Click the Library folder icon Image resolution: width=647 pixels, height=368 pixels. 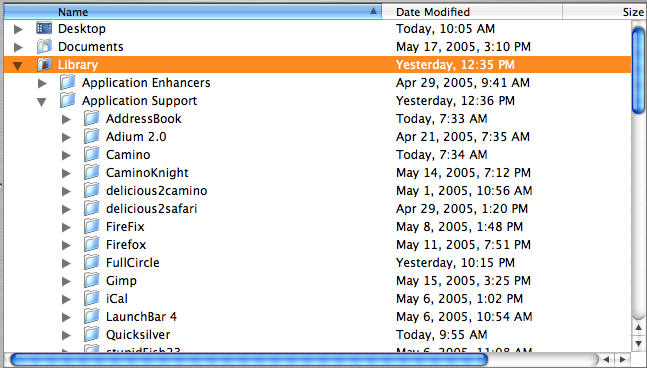pos(44,64)
